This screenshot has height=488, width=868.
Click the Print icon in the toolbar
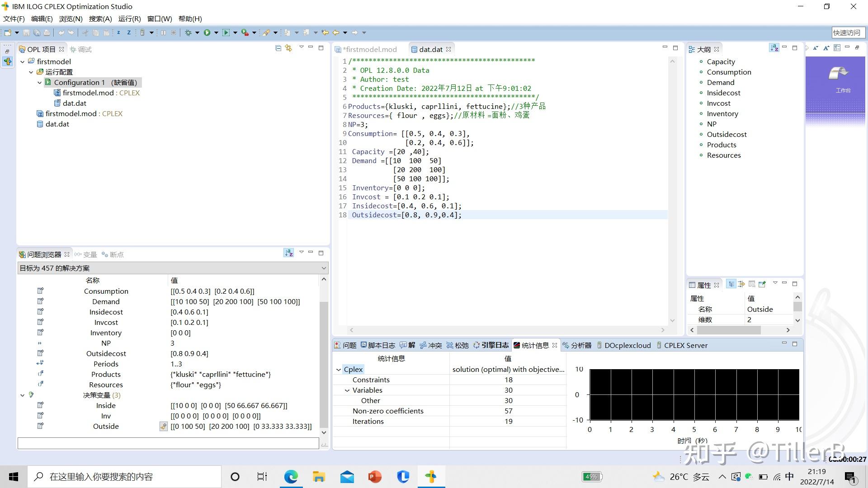[47, 33]
